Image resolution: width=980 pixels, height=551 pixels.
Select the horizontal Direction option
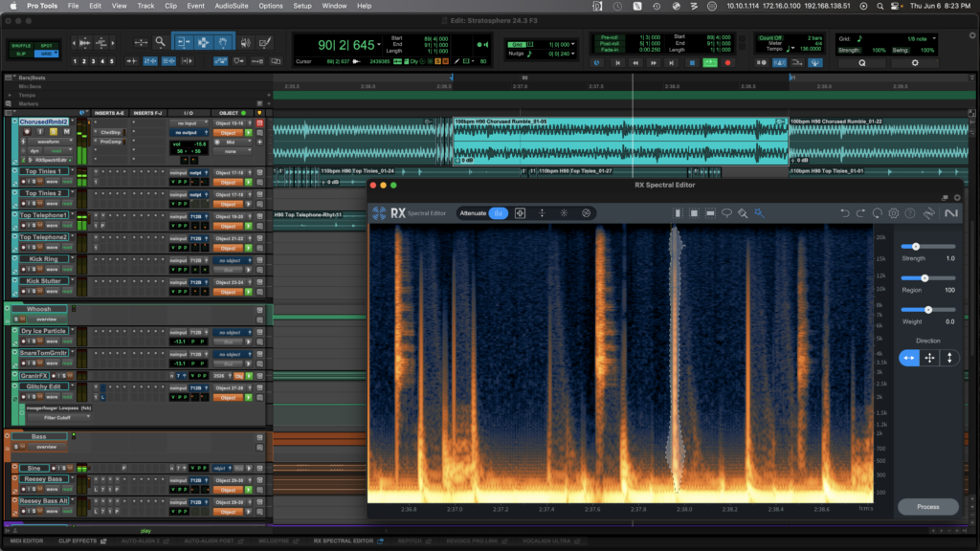coord(909,358)
